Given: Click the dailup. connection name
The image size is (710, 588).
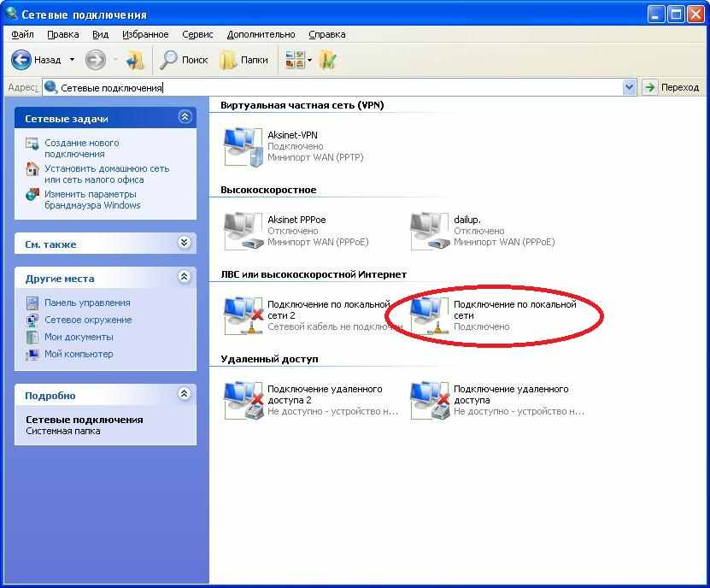Looking at the screenshot, I should pos(467,220).
